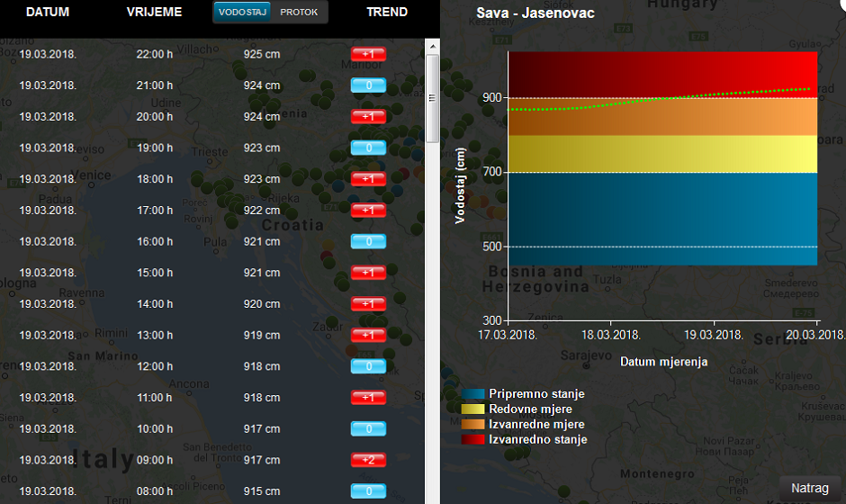The height and width of the screenshot is (504, 846).
Task: Click the TREND column header
Action: (387, 13)
